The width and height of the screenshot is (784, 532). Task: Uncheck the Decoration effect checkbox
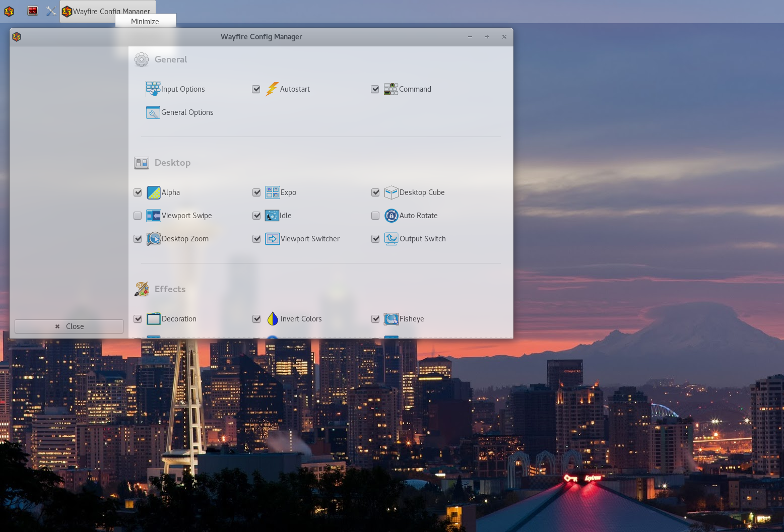[138, 318]
